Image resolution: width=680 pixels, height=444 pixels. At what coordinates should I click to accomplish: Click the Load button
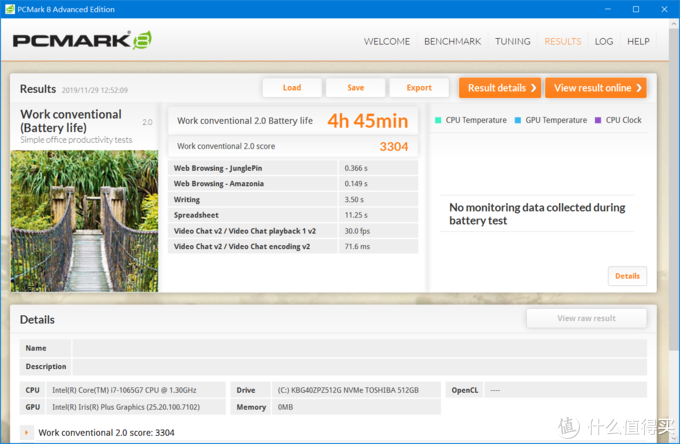click(x=292, y=88)
